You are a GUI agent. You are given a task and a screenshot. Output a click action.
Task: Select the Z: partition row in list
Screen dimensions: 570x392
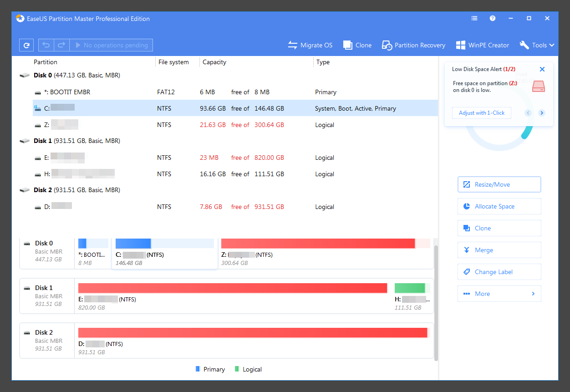coord(228,125)
